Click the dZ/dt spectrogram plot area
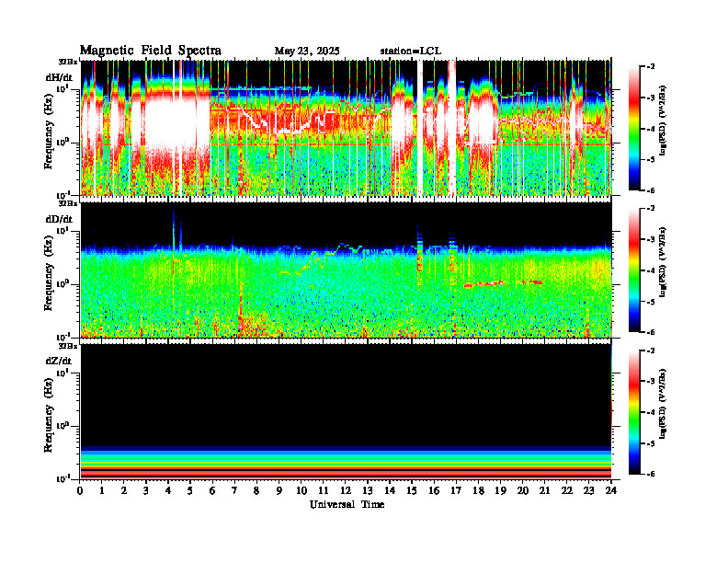Screen dimensions: 728x563 click(346, 411)
